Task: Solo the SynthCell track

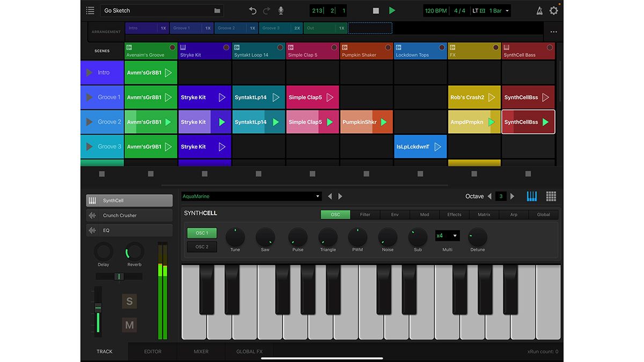Action: click(129, 301)
